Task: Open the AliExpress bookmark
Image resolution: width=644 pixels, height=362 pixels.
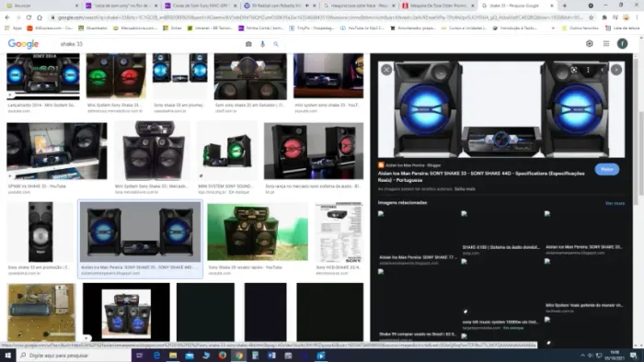Action: click(50, 28)
